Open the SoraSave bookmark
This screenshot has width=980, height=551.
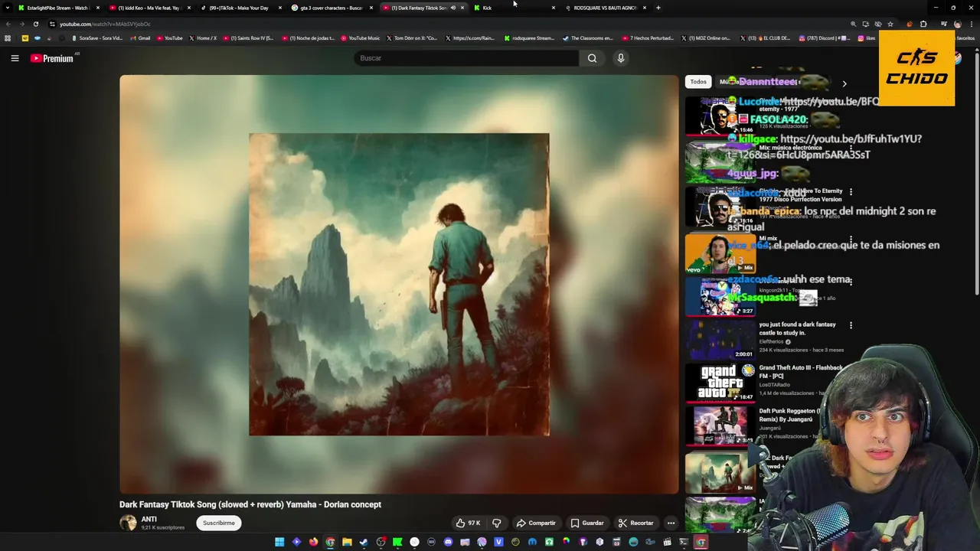click(x=97, y=38)
